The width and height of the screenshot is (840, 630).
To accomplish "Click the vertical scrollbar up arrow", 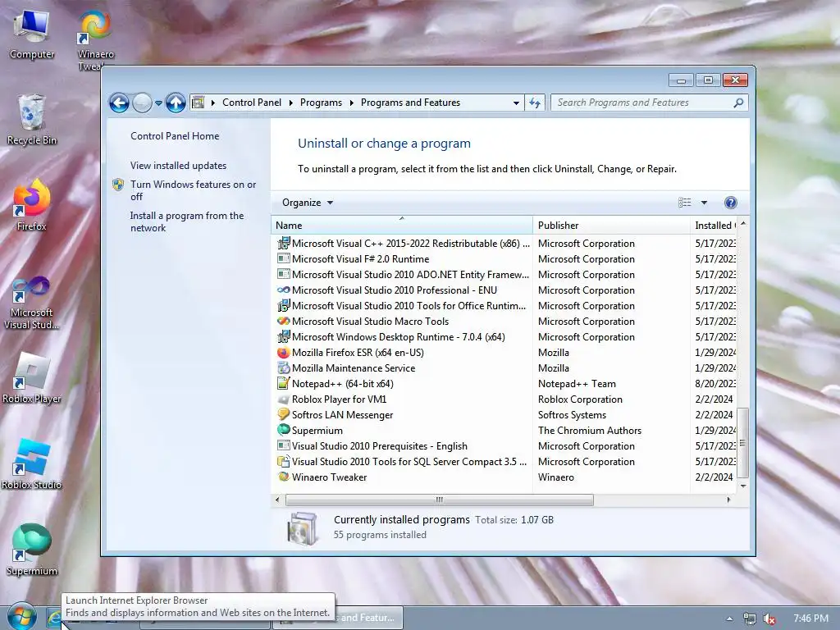I will 743,223.
